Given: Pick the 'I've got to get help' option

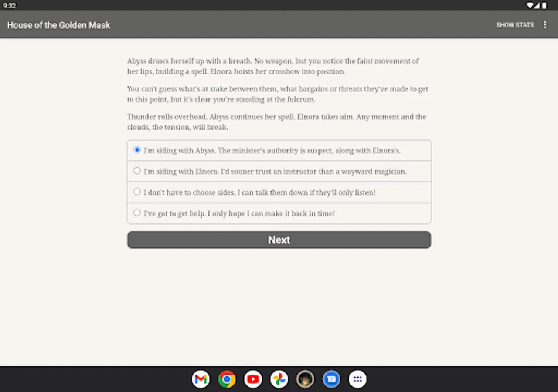Looking at the screenshot, I should point(137,212).
